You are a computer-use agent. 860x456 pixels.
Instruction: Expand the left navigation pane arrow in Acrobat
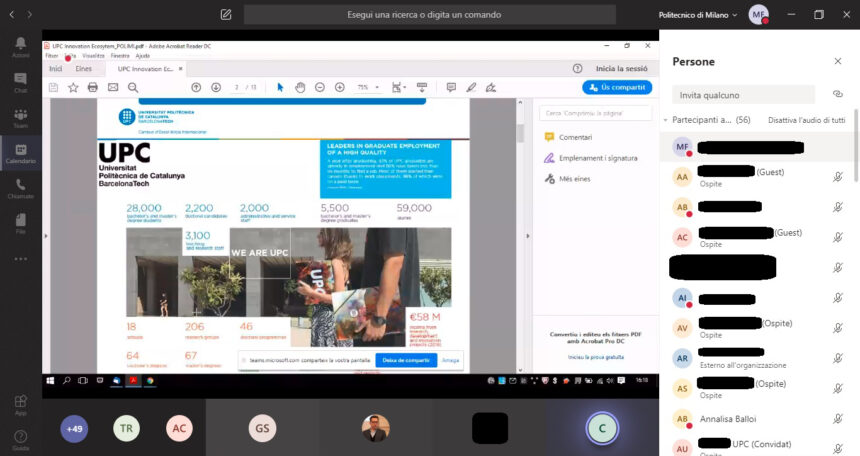coord(46,236)
